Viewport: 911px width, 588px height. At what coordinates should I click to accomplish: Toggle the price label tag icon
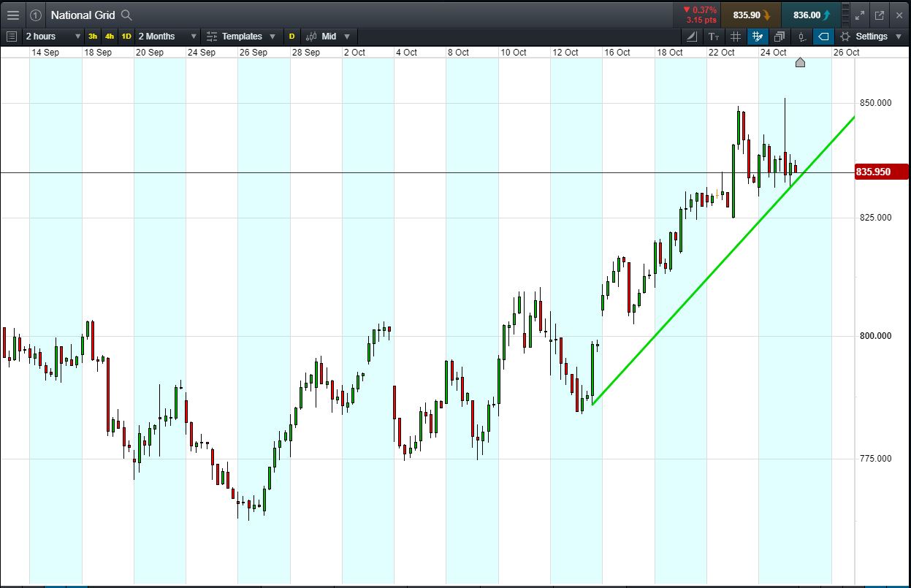[x=823, y=36]
